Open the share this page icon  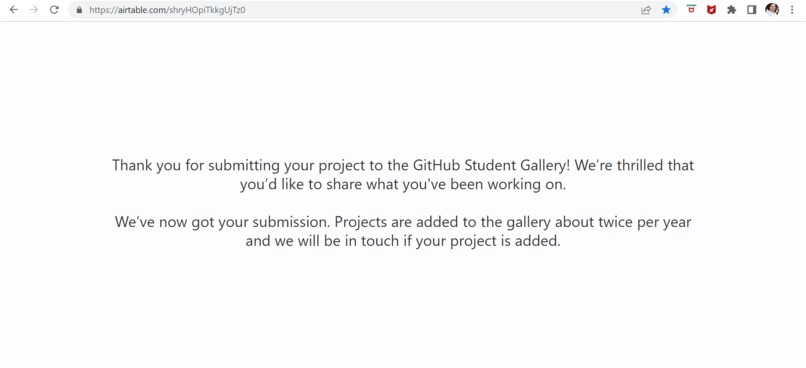[x=646, y=10]
